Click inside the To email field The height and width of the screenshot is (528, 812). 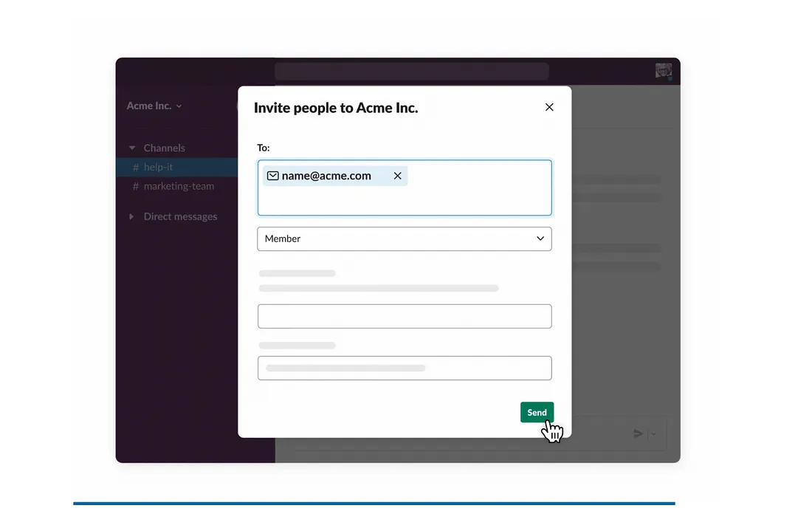click(x=405, y=188)
